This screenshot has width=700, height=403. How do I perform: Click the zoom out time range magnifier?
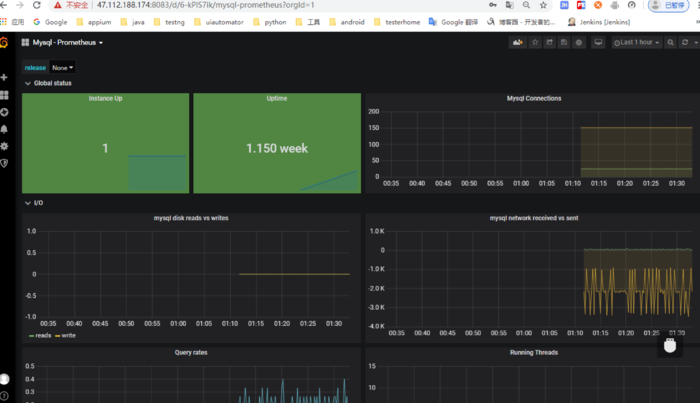pyautogui.click(x=670, y=42)
